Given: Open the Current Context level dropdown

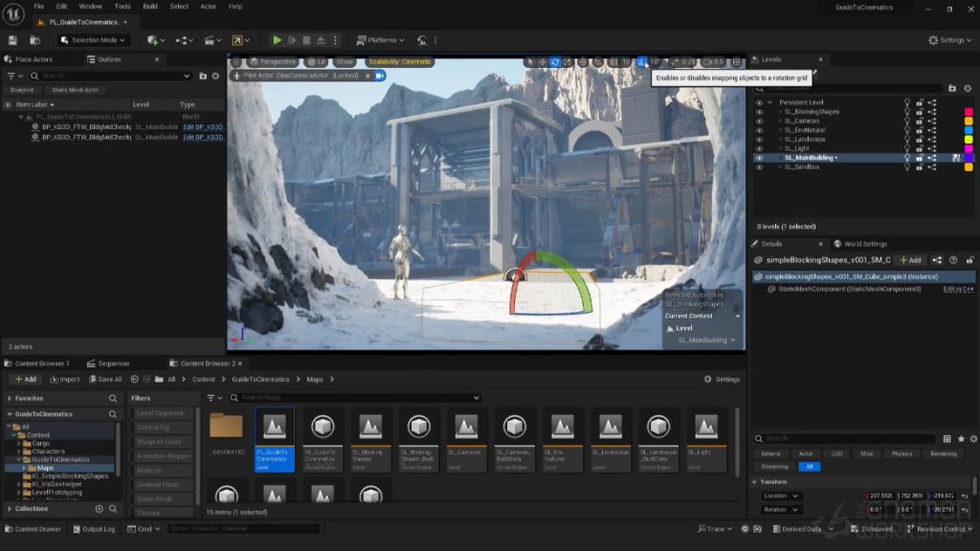Looking at the screenshot, I should coord(706,341).
